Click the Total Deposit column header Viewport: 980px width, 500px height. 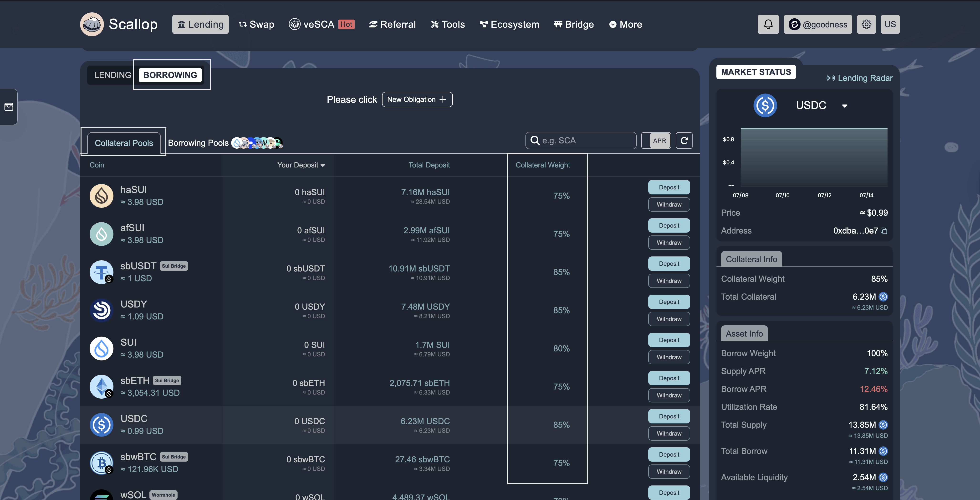click(x=429, y=165)
